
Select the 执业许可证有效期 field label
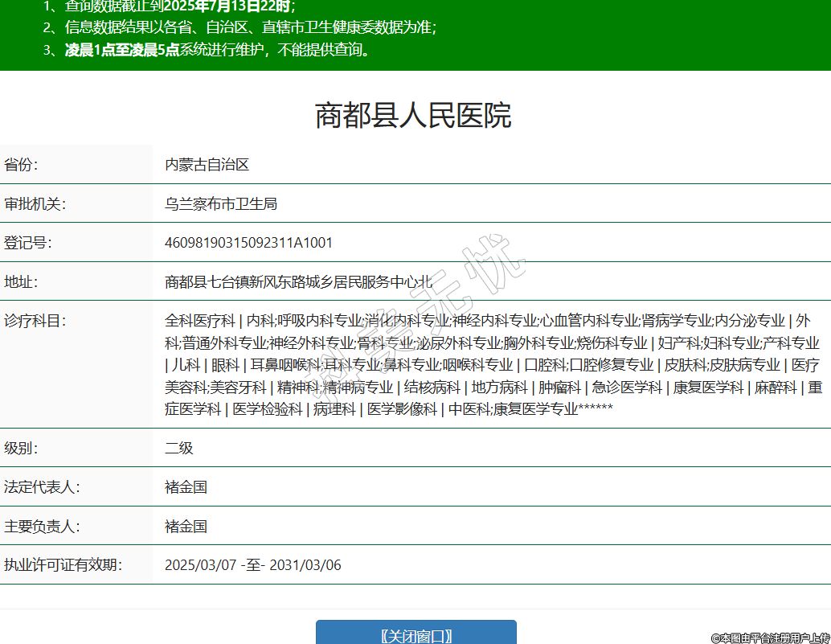(63, 565)
